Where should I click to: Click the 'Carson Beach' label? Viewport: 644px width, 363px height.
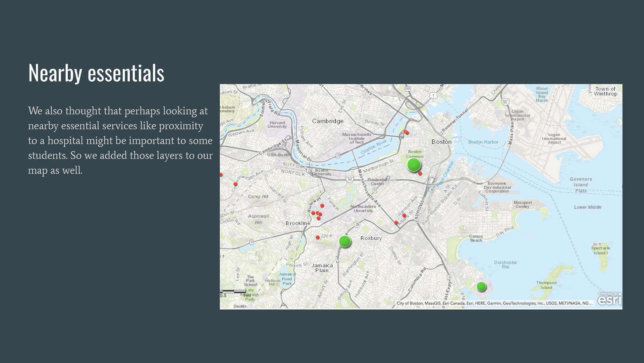(476, 238)
